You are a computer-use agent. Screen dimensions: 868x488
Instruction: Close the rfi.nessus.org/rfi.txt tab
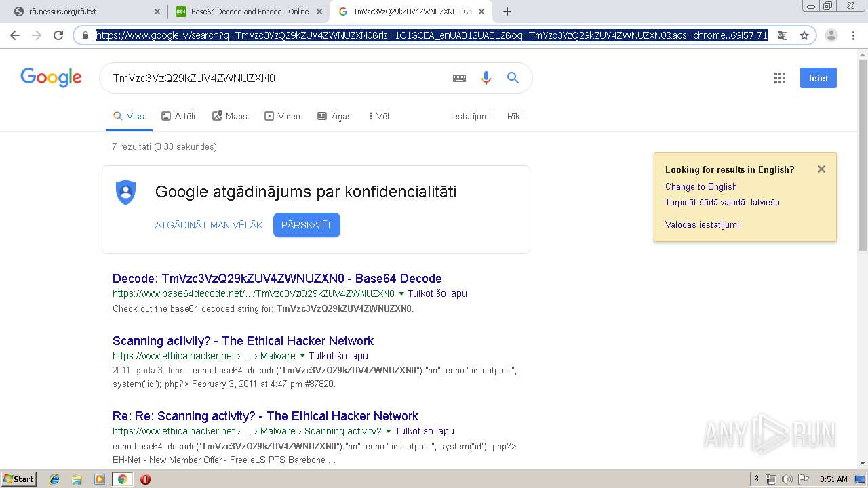click(x=157, y=12)
